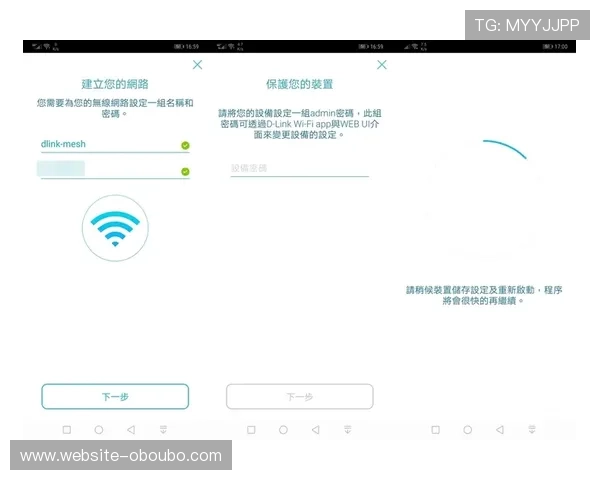Click the 16:59 clock on first status bar
600x480 pixels.
[192, 47]
